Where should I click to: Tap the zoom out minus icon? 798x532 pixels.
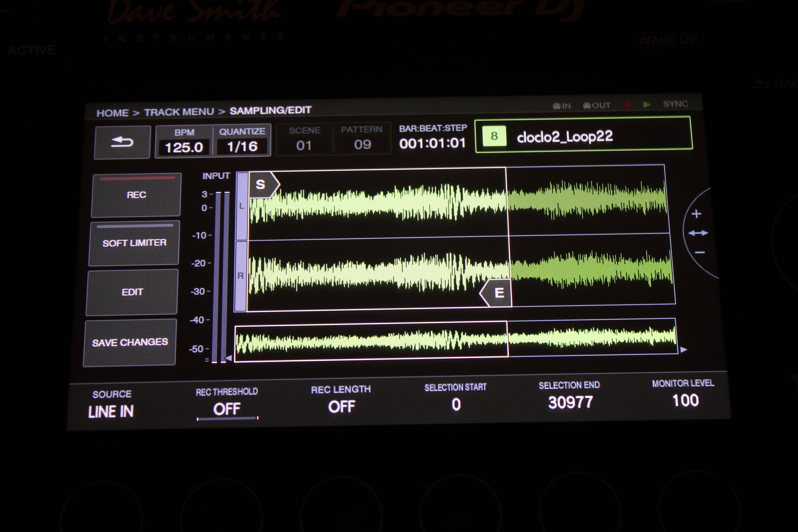pos(700,252)
